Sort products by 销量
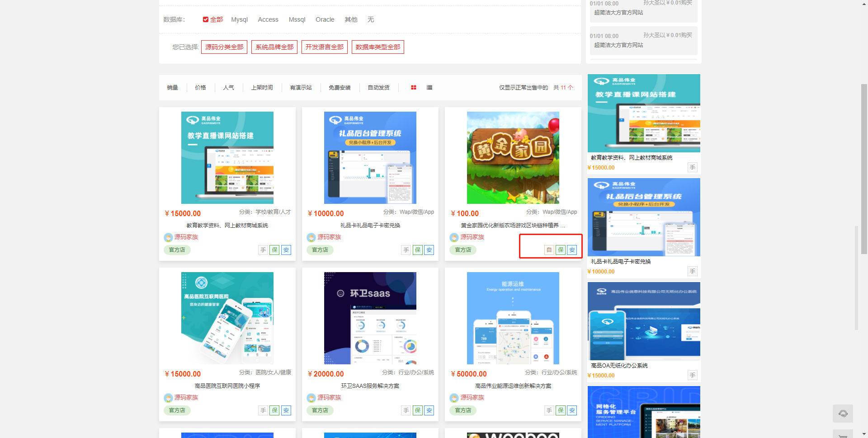 [x=172, y=88]
